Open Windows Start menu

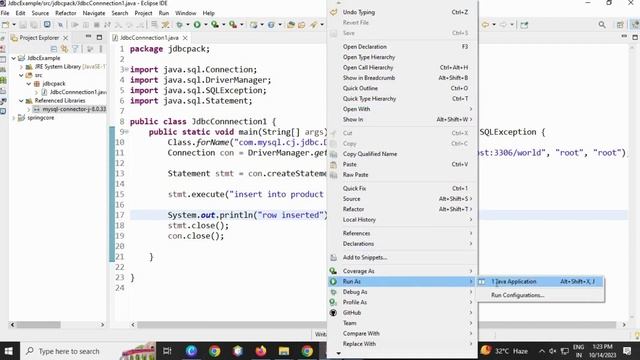pyautogui.click(x=8, y=351)
